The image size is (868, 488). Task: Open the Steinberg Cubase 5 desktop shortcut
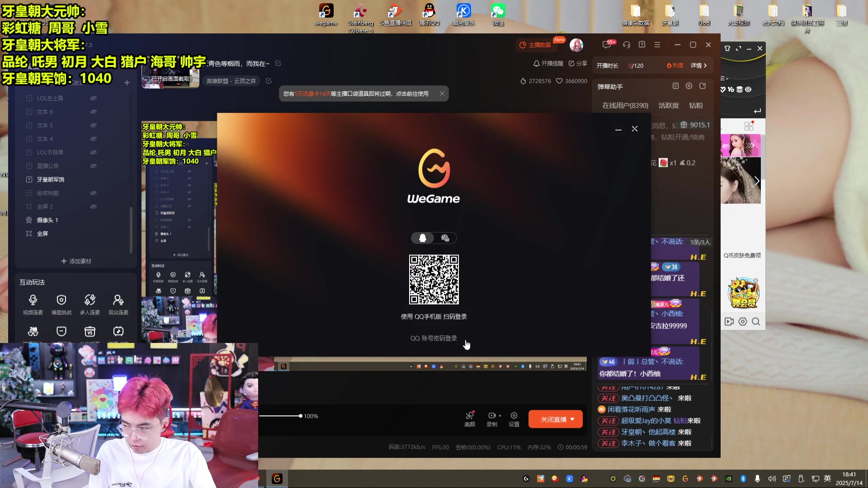pyautogui.click(x=360, y=18)
